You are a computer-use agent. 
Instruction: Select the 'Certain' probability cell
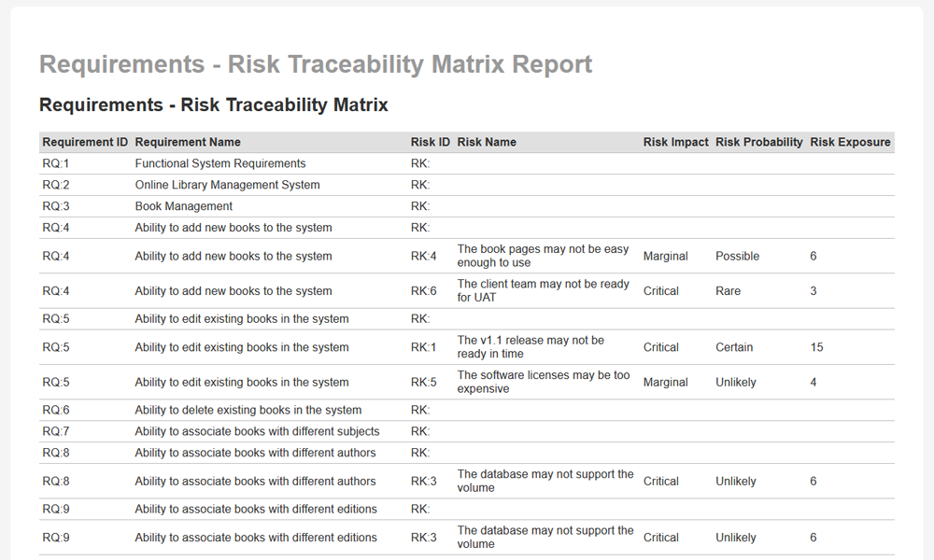(x=734, y=347)
